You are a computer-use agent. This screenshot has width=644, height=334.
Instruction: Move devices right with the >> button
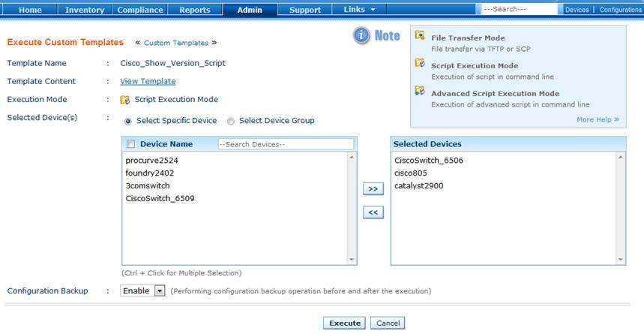pyautogui.click(x=373, y=189)
